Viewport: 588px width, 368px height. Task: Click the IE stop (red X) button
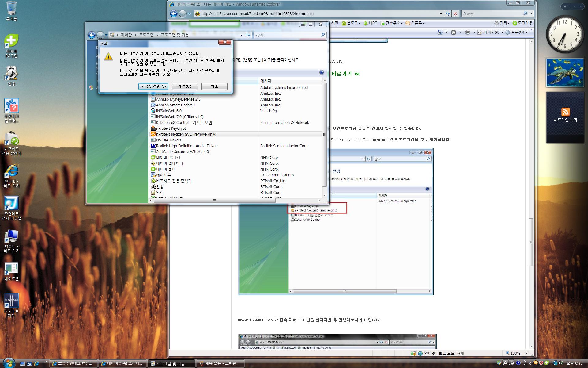pos(455,13)
